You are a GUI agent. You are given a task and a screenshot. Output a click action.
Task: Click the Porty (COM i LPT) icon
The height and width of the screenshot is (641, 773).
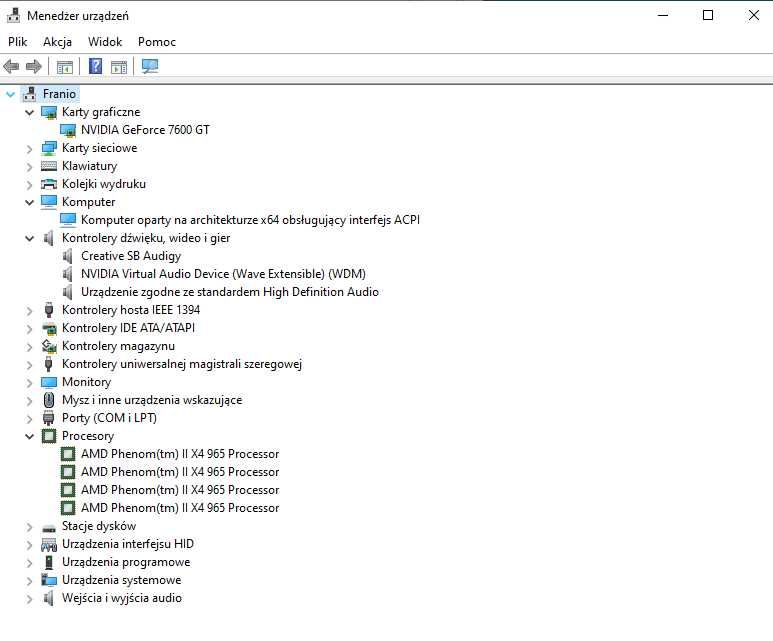(48, 418)
